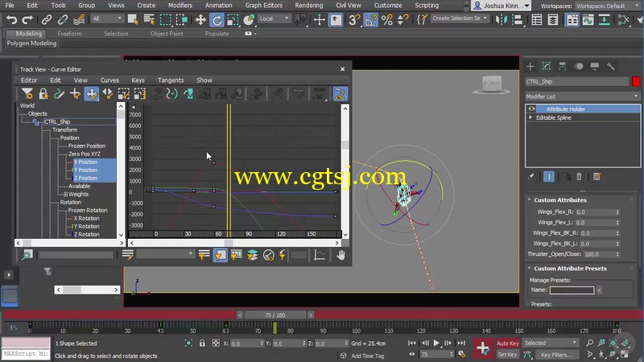Open Tangents menu in Curve Editor
Viewport: 644px width, 362px height.
pyautogui.click(x=171, y=80)
